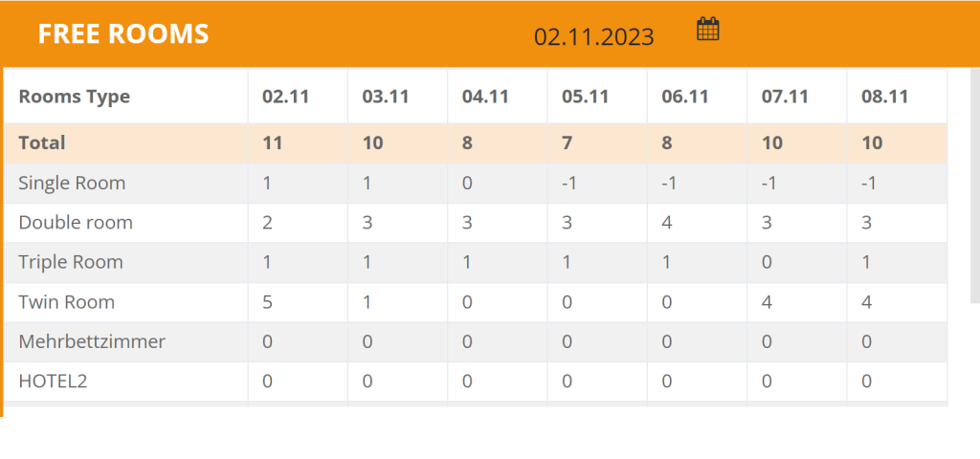Click Double room value 4 for 06.11
This screenshot has width=980, height=459.
(x=667, y=223)
